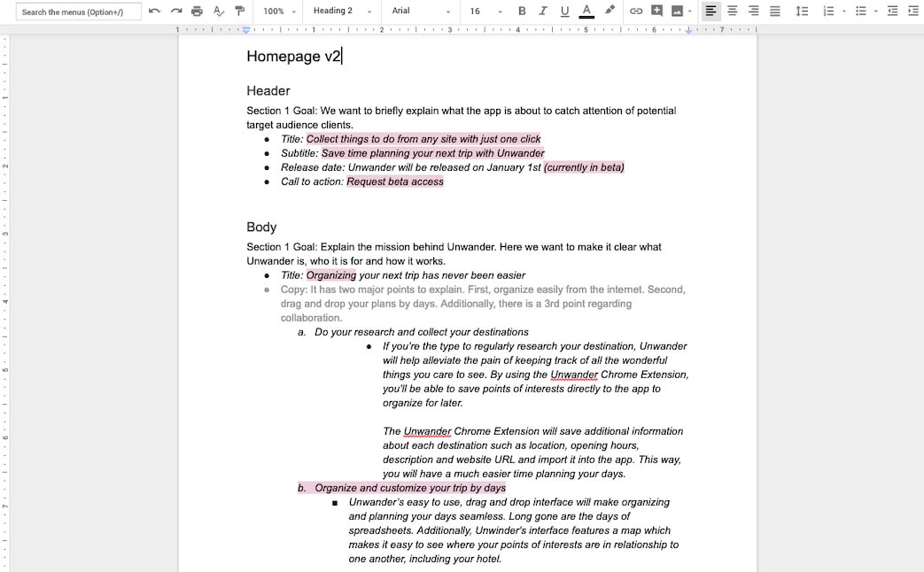Click the Spell check icon
The width and height of the screenshot is (924, 572).
click(219, 12)
